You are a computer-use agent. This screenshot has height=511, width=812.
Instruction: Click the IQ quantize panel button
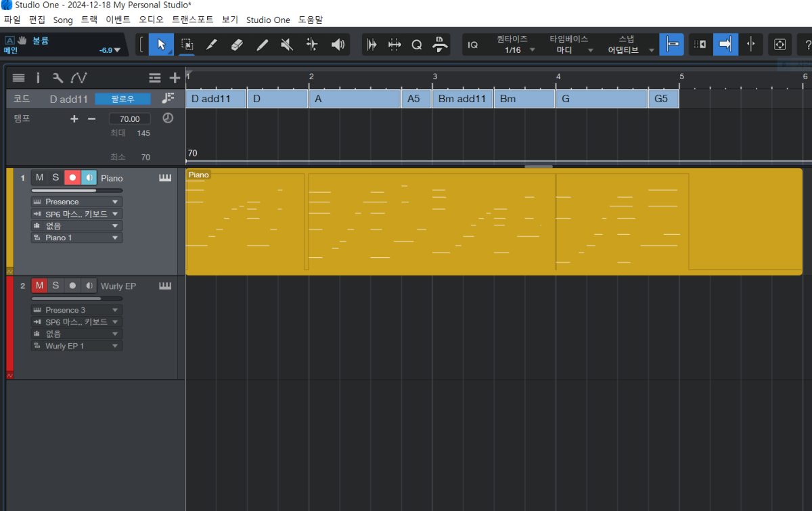coord(473,45)
